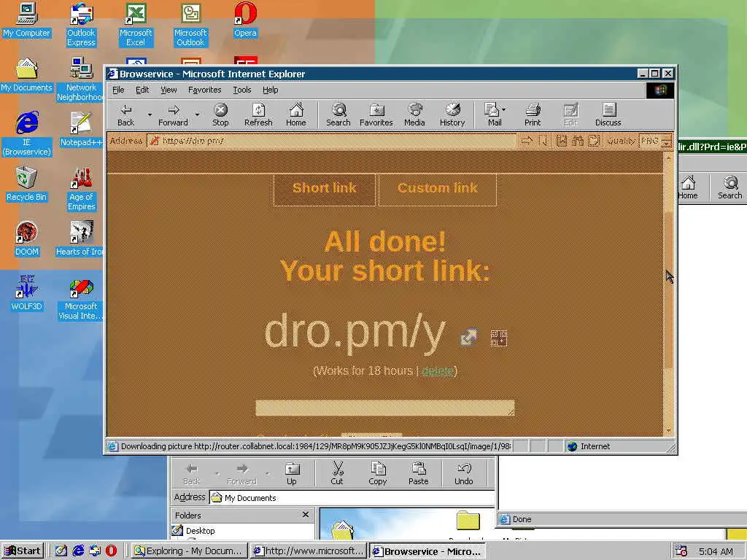The width and height of the screenshot is (747, 560).
Task: Open the WOLF3D desktop icon
Action: 26,294
